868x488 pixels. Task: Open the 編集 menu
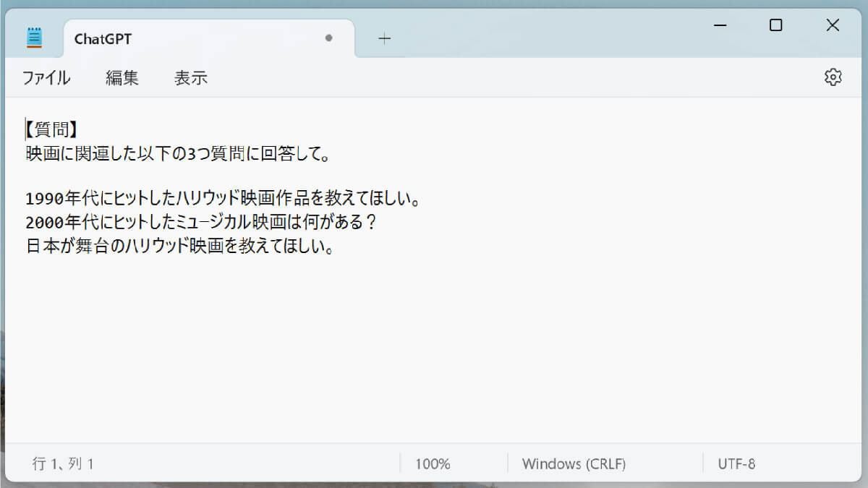point(122,78)
